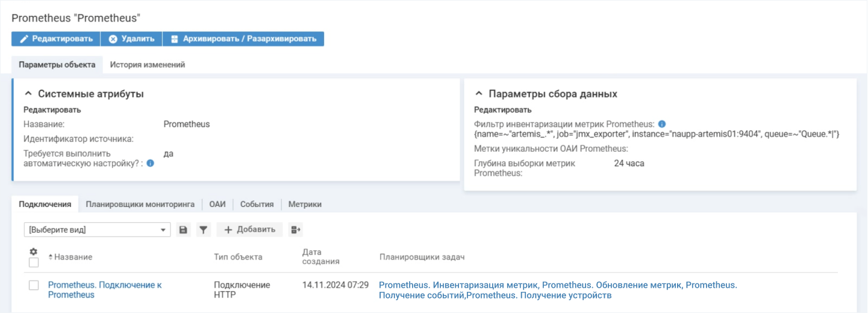Click the pencil icon on Редактировать button

[24, 39]
